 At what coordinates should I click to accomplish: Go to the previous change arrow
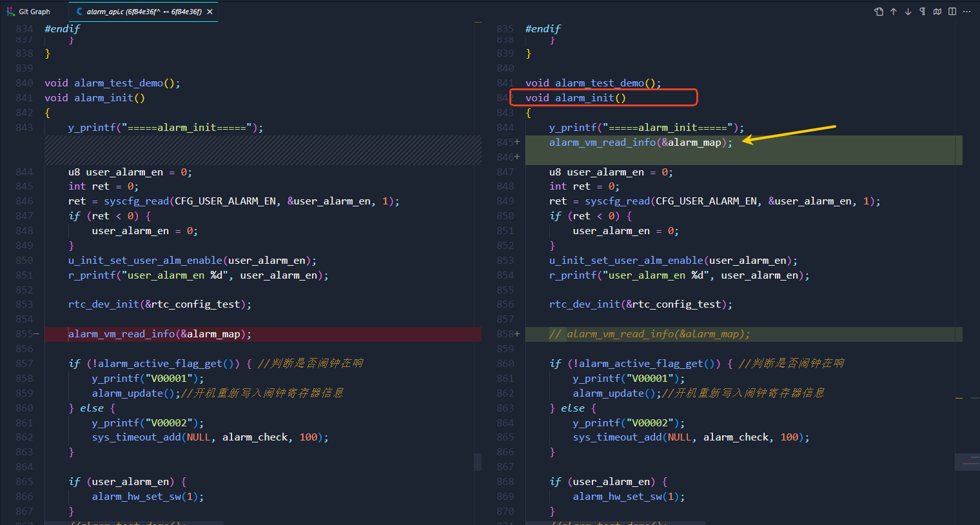coord(894,12)
